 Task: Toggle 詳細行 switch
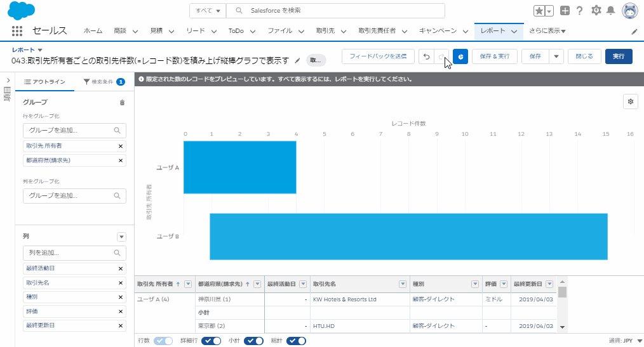click(211, 341)
